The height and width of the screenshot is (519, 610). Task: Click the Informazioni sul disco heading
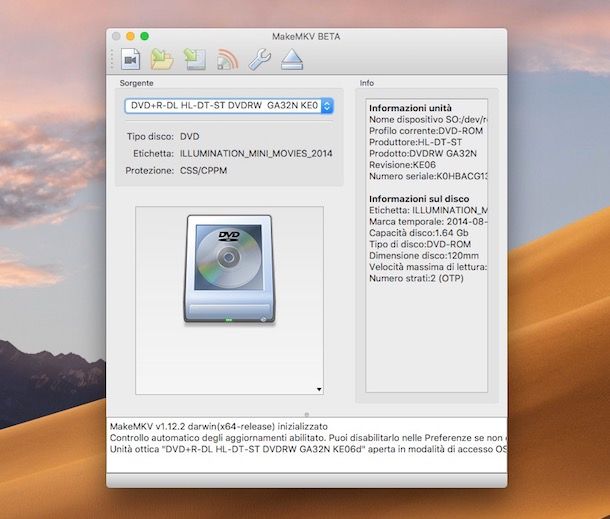coord(419,199)
